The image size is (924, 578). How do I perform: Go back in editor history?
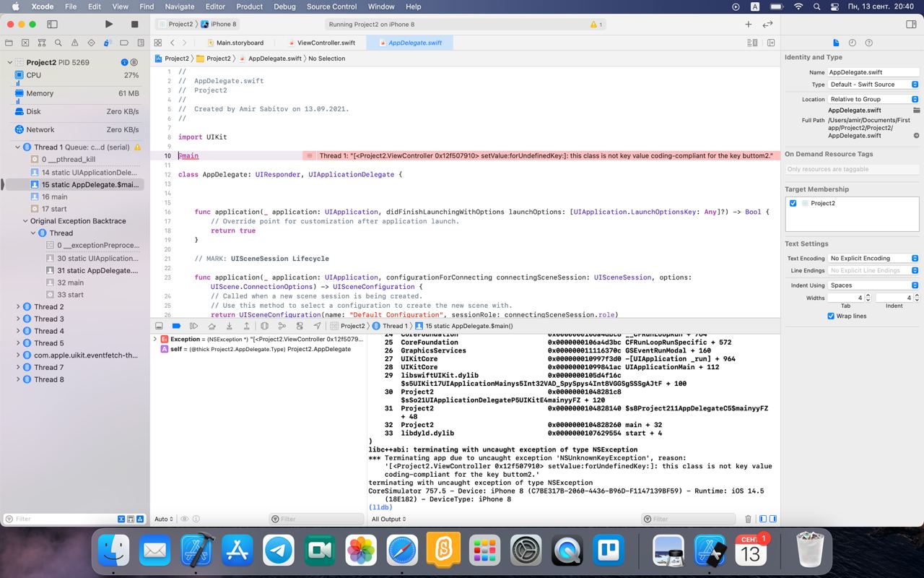[173, 43]
